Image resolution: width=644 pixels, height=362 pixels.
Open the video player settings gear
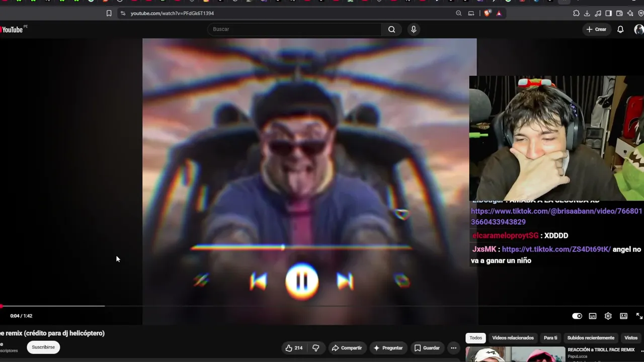tap(608, 316)
